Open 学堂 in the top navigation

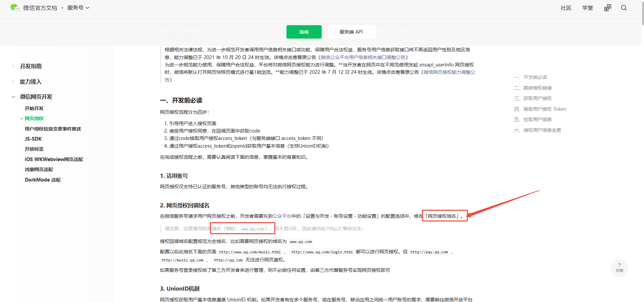(x=588, y=8)
